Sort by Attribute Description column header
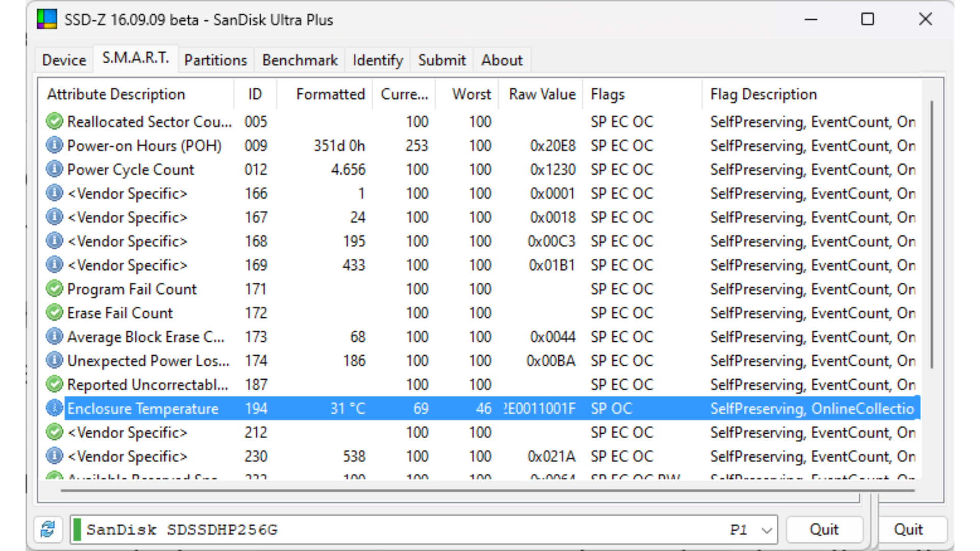The image size is (980, 551). [116, 94]
